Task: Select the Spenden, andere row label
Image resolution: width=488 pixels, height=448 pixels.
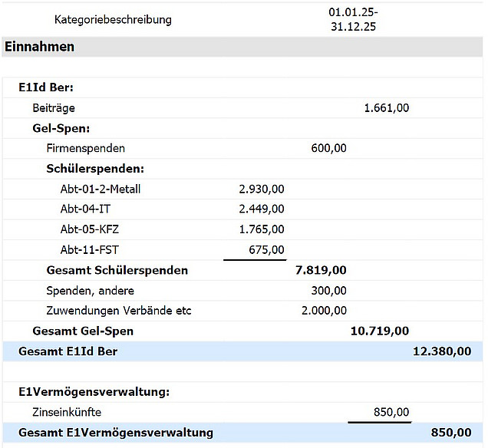Action: coord(91,291)
